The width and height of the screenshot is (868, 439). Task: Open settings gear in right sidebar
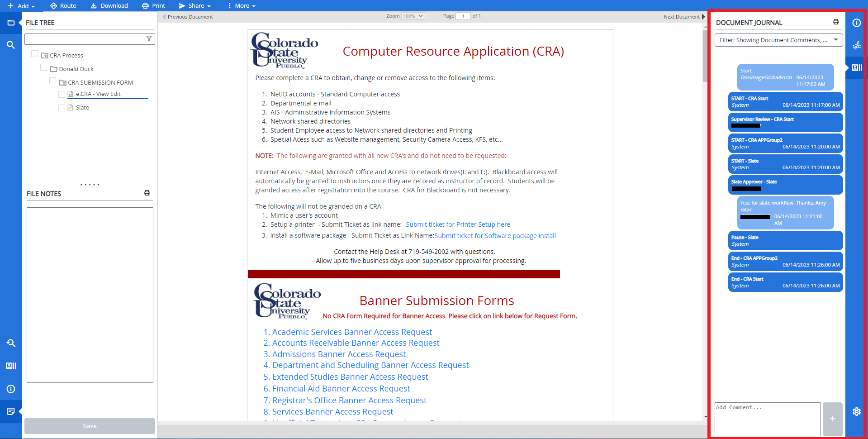coord(857,411)
